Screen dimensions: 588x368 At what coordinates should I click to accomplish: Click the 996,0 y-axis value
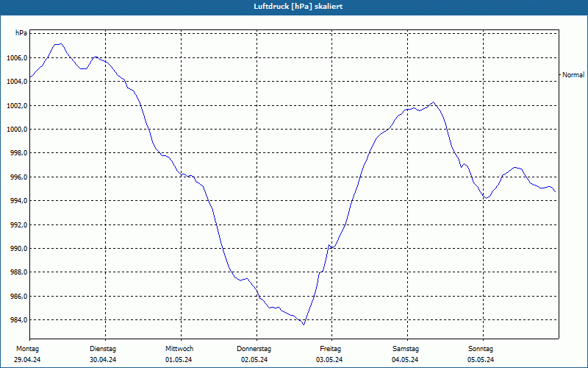(x=18, y=177)
